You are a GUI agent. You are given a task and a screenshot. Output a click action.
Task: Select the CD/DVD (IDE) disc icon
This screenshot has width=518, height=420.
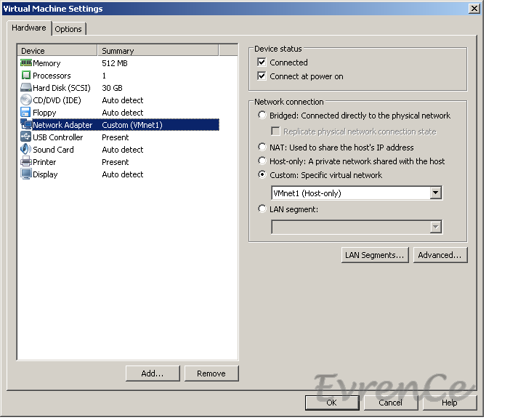[x=25, y=100]
